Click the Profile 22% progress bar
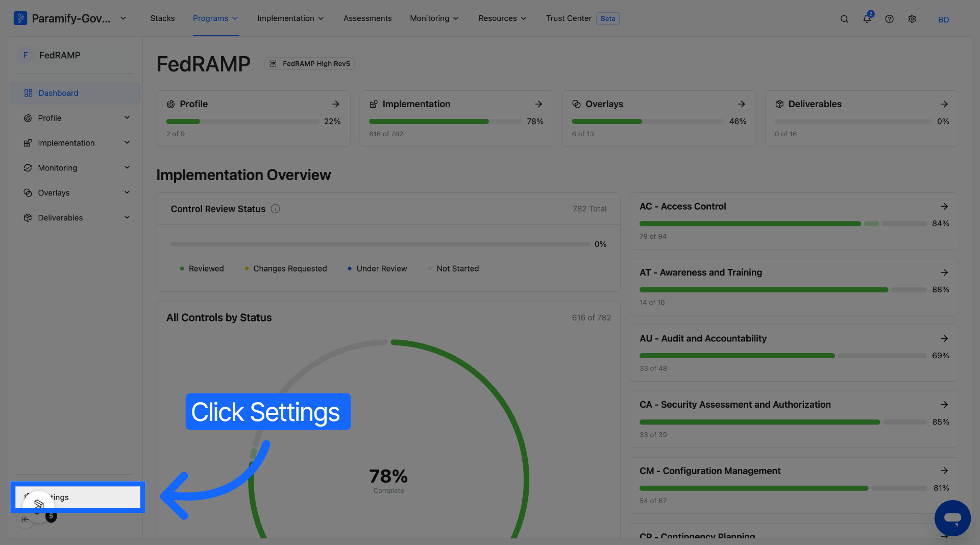The image size is (980, 545). pos(242,121)
